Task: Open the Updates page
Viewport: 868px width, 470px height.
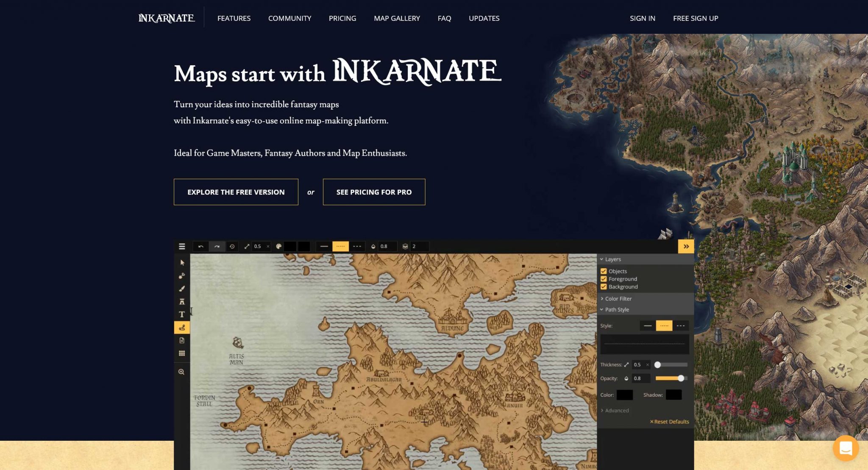Action: pyautogui.click(x=484, y=18)
